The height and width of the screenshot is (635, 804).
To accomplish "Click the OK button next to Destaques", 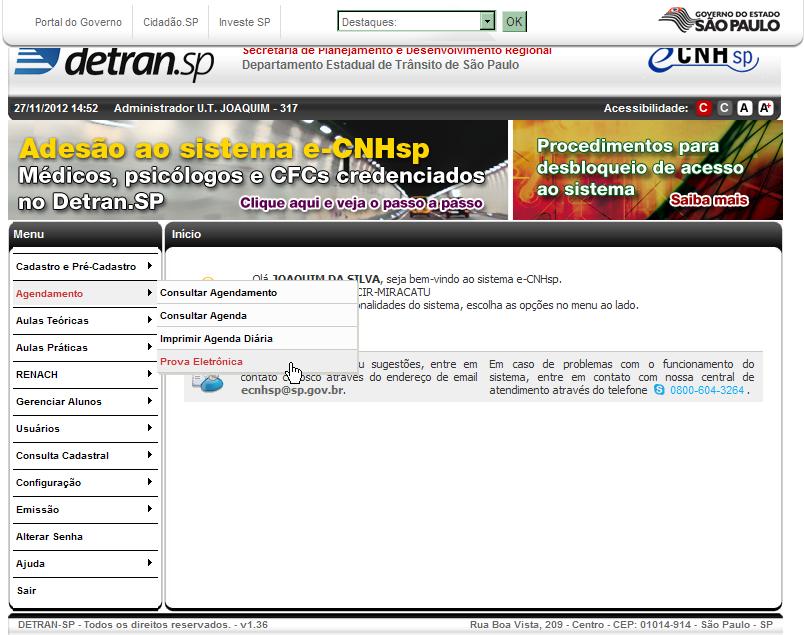I will coord(514,22).
